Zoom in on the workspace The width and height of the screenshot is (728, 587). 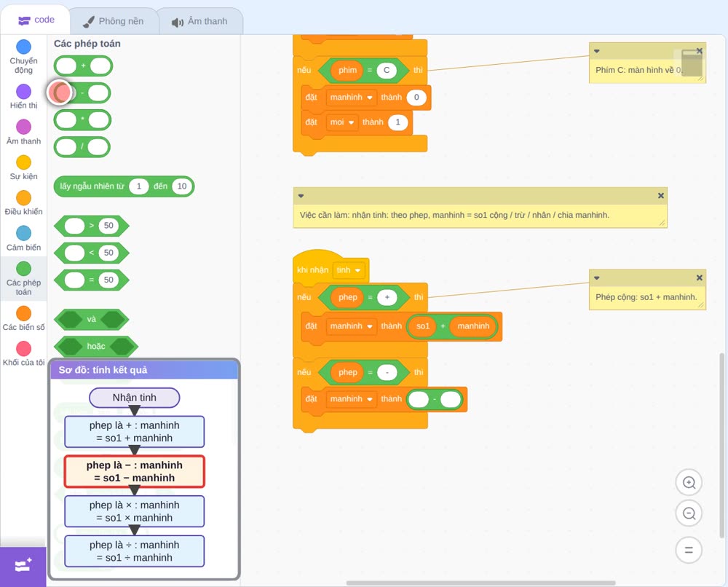pos(689,483)
